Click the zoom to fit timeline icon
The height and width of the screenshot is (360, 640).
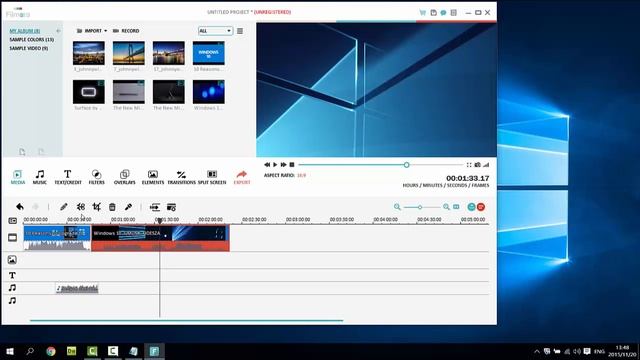456,207
